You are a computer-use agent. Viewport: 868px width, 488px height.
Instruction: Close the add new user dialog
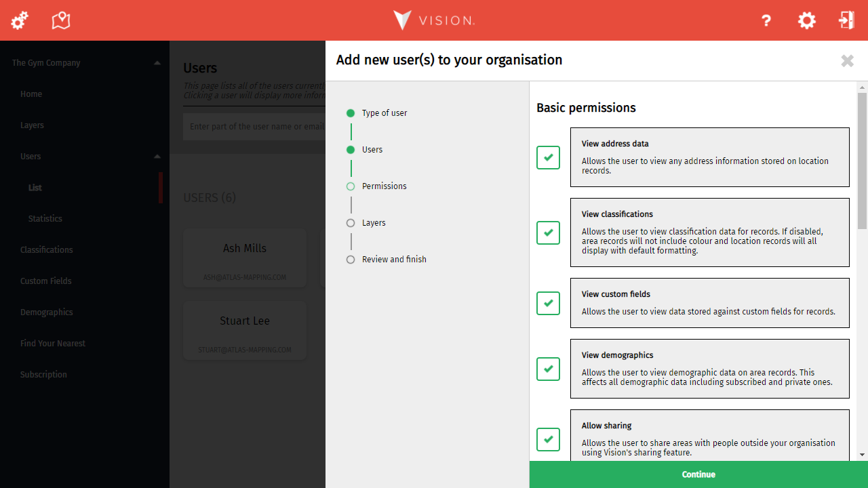point(847,61)
